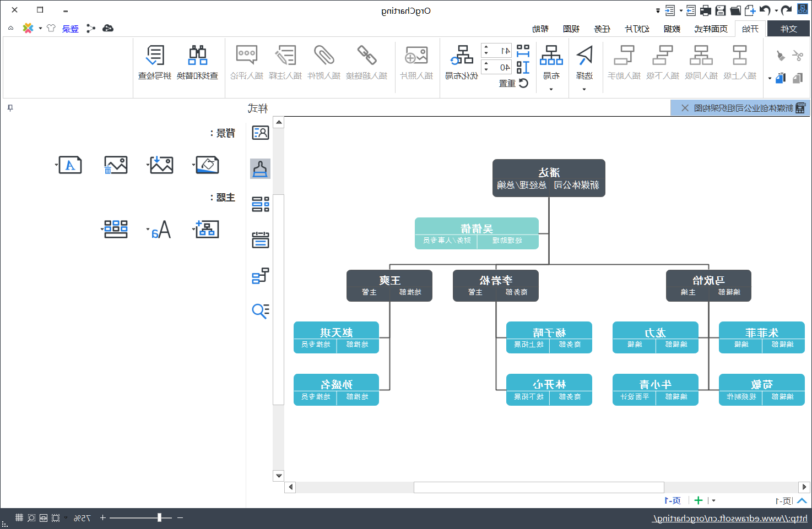The height and width of the screenshot is (529, 812).
Task: Open the page list dropdown arrow near add page
Action: tap(714, 500)
